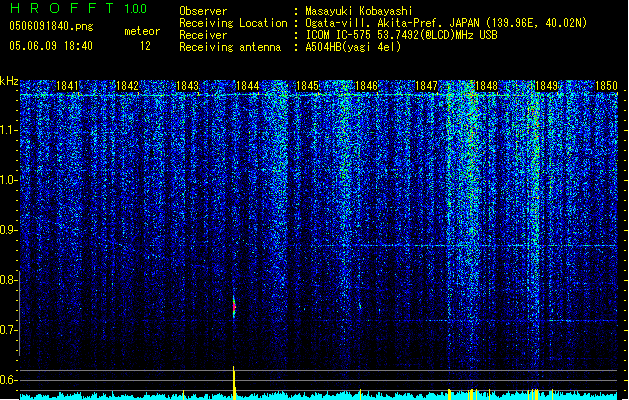Click the kHz axis unit label
The image size is (629, 400).
click(x=9, y=81)
